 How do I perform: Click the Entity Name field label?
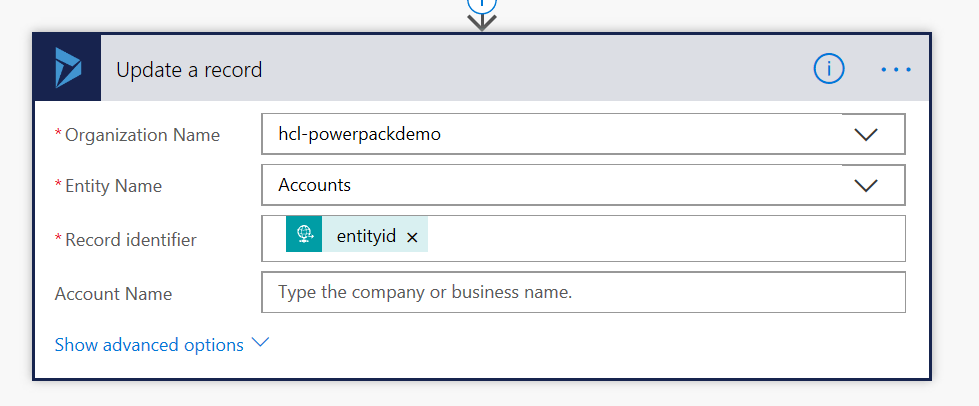pyautogui.click(x=113, y=186)
